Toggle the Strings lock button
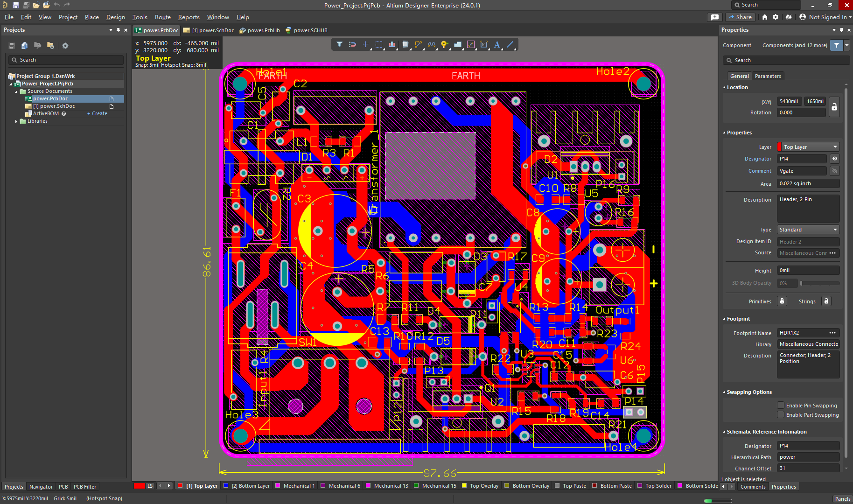The height and width of the screenshot is (504, 853). tap(826, 301)
